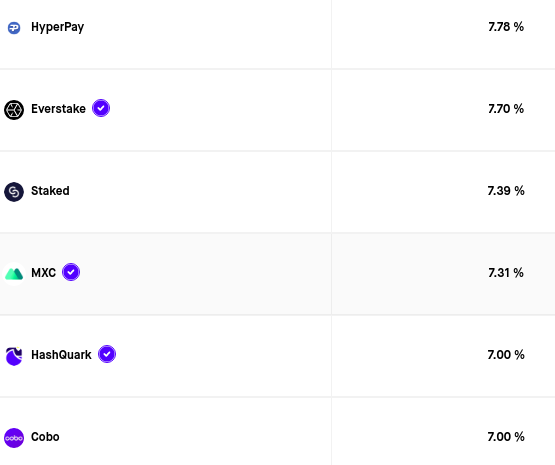Screen dimensions: 555x465
Task: Click Everstake's verified checkmark badge
Action: coord(101,108)
